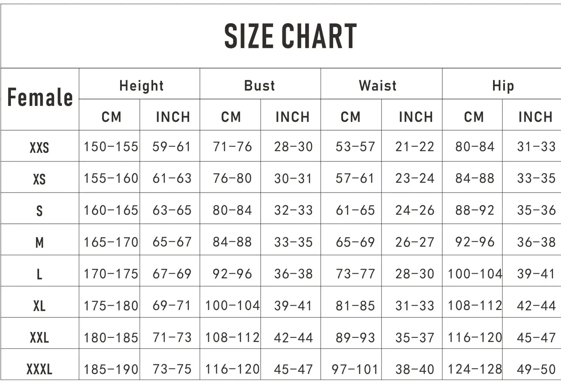Select the Bust column header
Viewport: 561px width, 392px height.
[260, 86]
